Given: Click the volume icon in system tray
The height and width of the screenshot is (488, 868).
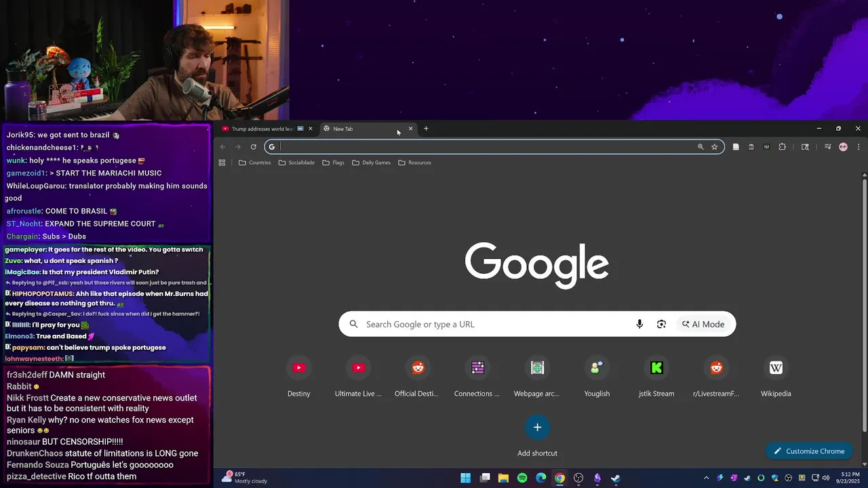Looking at the screenshot, I should coord(826,478).
